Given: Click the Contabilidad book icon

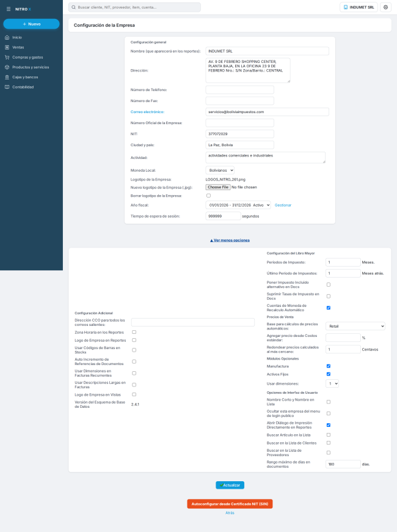Looking at the screenshot, I should [x=7, y=87].
